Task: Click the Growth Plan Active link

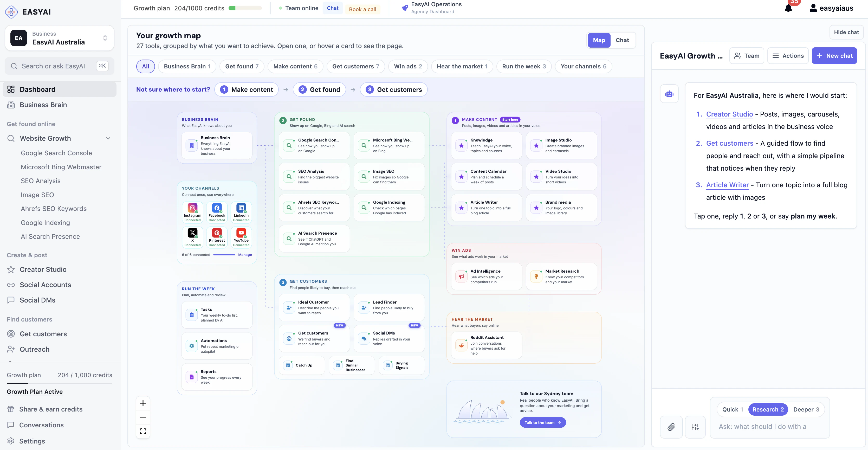Action: point(35,392)
